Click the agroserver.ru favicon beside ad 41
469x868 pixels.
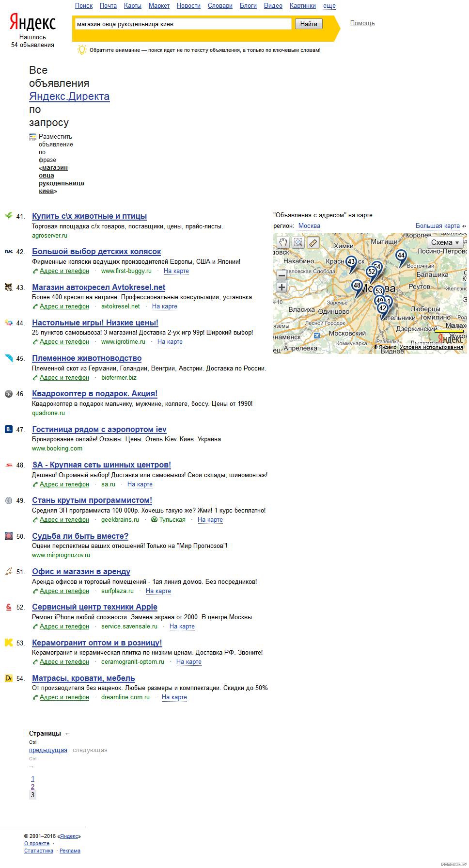[8, 216]
